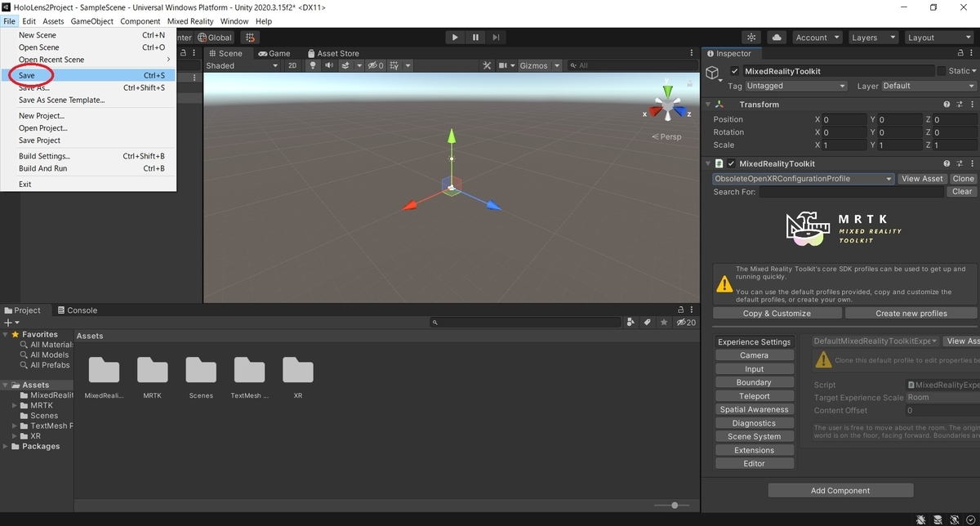Click the grid snapping icon
This screenshot has height=526, width=980.
click(x=250, y=38)
